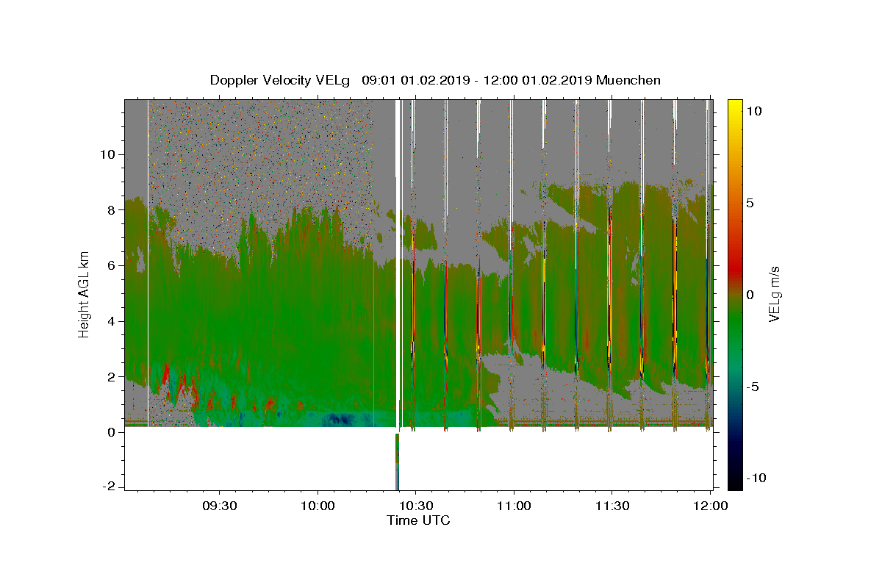Click the colorbar value -10 at bottom
The image size is (882, 588).
coord(757,478)
